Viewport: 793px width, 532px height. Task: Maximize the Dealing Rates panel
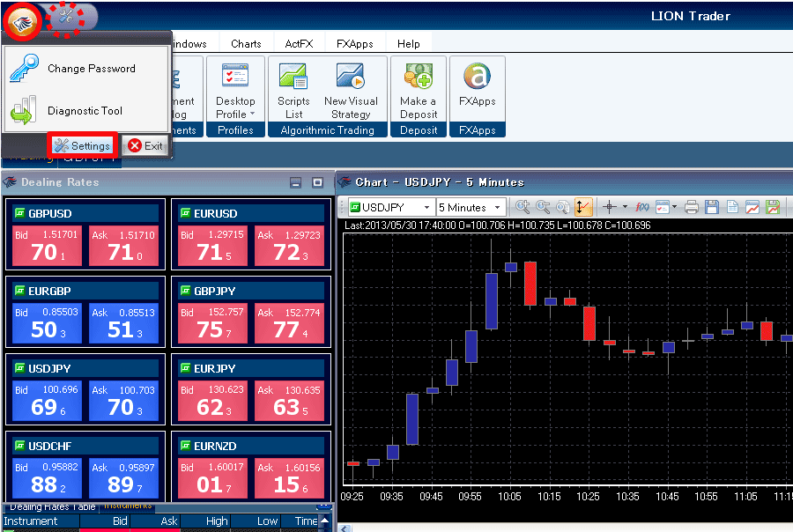click(x=317, y=182)
